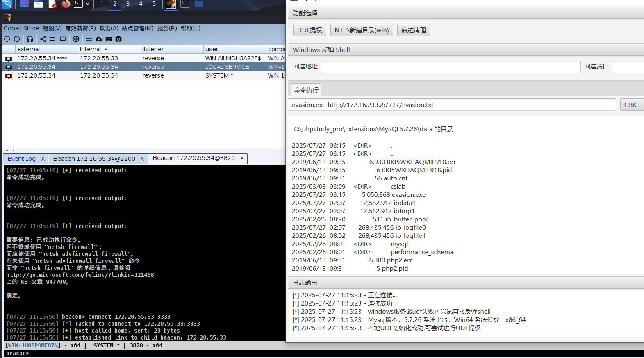Open the blue folder taskbar window
The image size is (644, 358).
point(199,4)
